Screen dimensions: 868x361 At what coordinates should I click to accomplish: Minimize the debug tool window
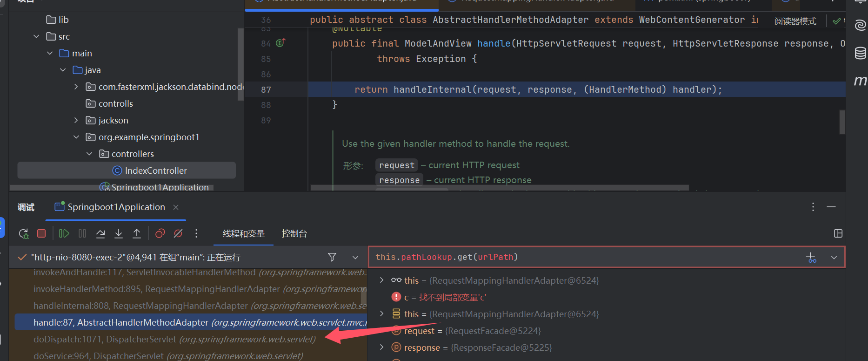click(x=831, y=207)
